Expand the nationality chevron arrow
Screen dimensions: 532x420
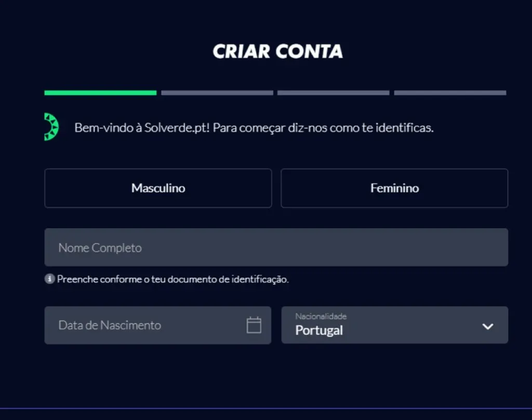[487, 326]
